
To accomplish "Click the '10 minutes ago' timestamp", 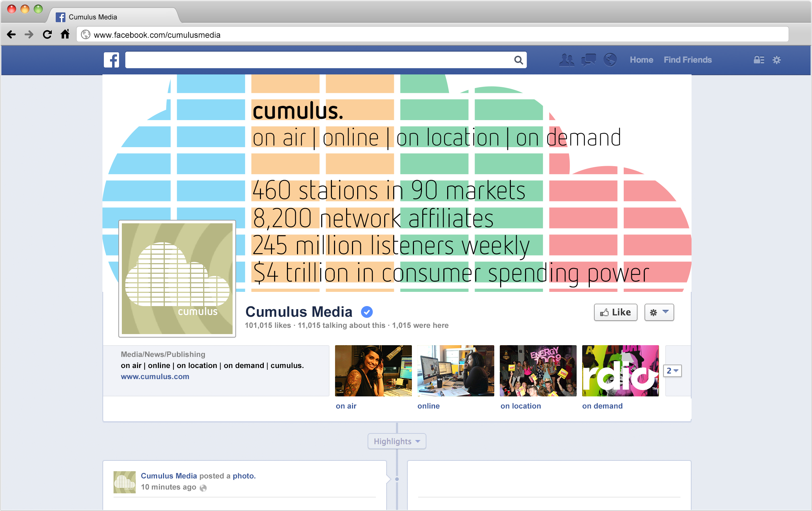I will coord(169,487).
